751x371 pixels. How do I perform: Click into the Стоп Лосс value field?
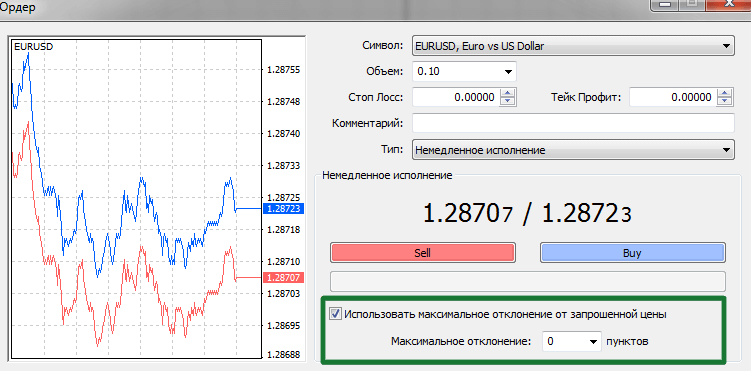tap(456, 98)
